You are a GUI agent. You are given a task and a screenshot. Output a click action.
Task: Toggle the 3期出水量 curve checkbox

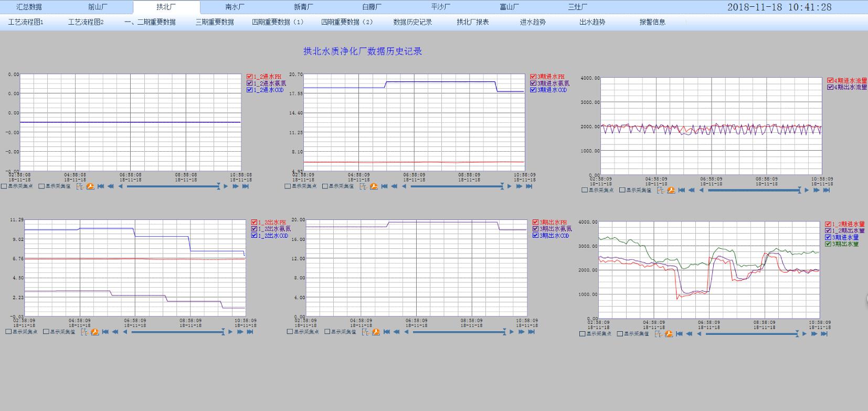point(829,244)
